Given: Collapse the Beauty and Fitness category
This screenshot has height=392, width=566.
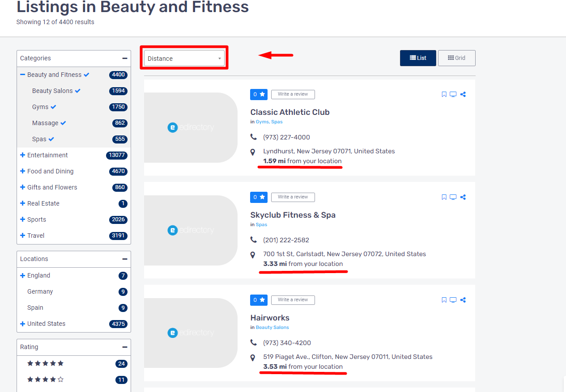Looking at the screenshot, I should click(x=22, y=75).
